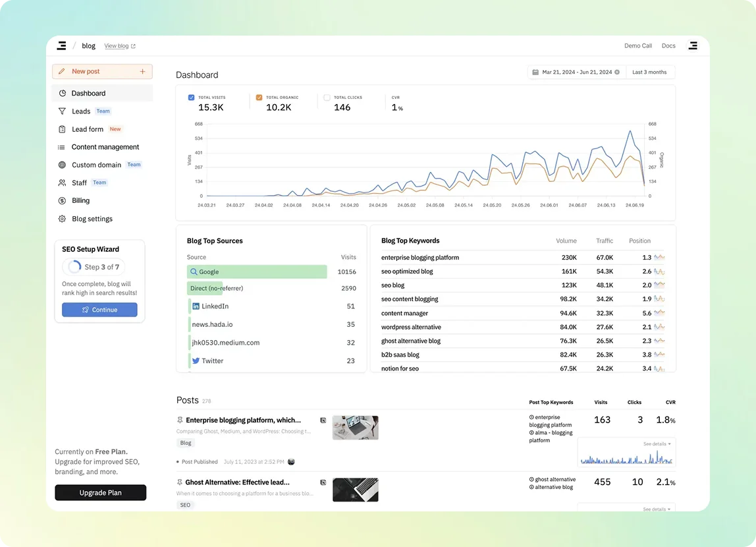756x547 pixels.
Task: Click the plus icon on New post
Action: pyautogui.click(x=143, y=71)
